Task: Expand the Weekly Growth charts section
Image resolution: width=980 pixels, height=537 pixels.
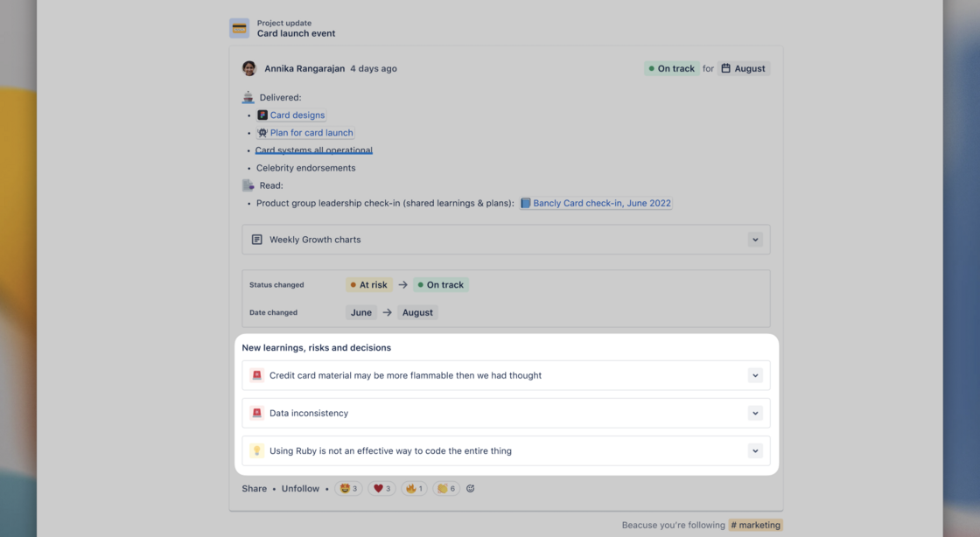Action: 754,239
